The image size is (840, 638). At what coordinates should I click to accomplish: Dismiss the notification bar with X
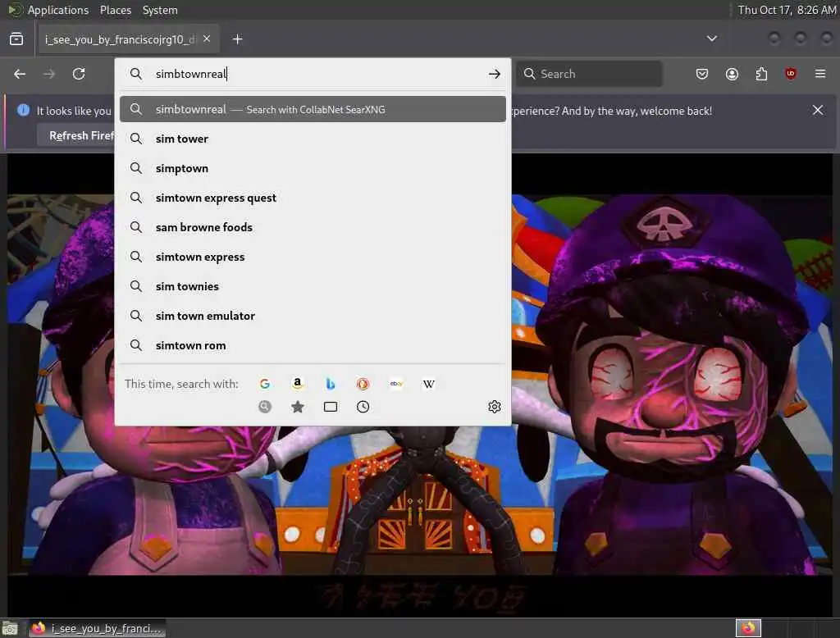(818, 111)
